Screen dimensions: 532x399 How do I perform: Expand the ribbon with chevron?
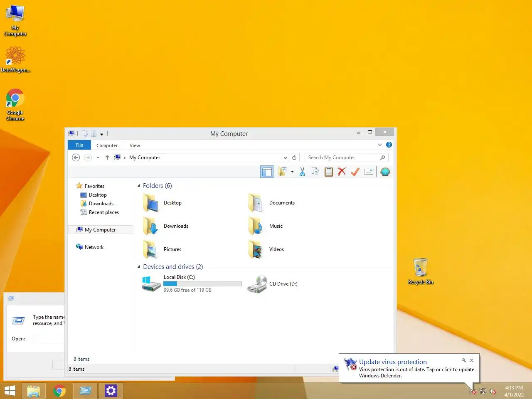click(380, 145)
